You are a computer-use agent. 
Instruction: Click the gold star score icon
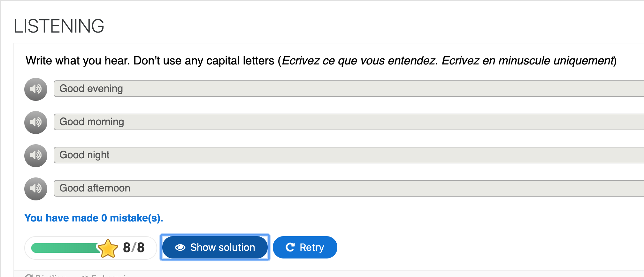[108, 248]
